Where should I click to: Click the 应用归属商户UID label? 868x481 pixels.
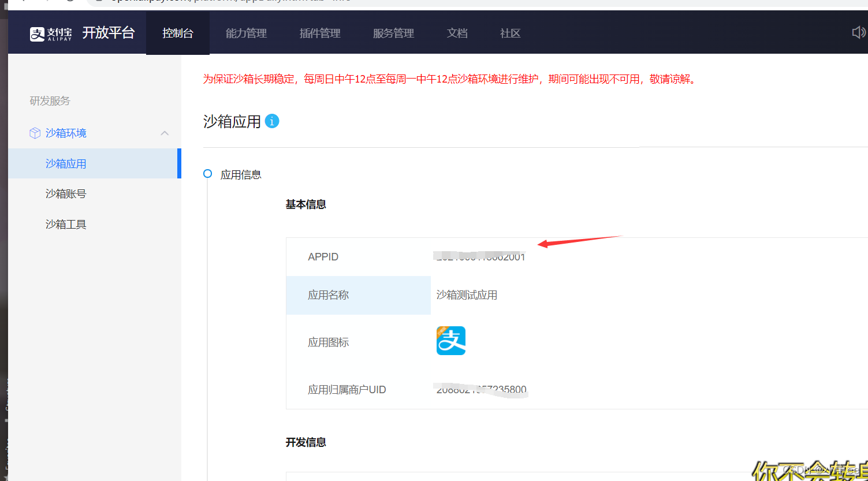tap(347, 390)
